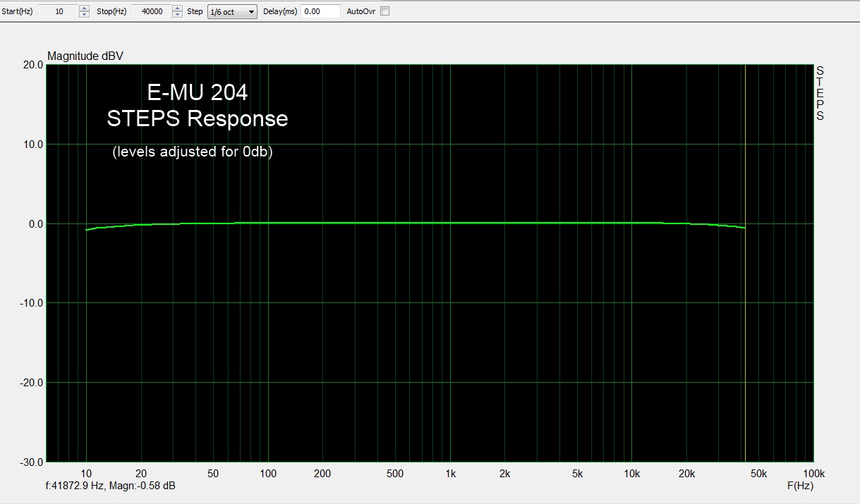Click the 'STEPS Response' label text

[198, 118]
